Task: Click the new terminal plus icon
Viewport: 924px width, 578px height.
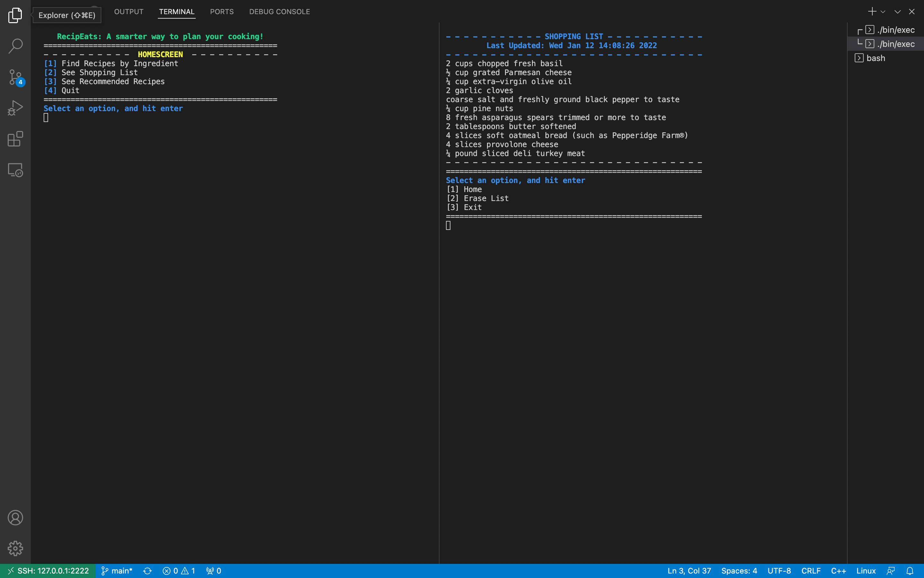Action: [872, 12]
